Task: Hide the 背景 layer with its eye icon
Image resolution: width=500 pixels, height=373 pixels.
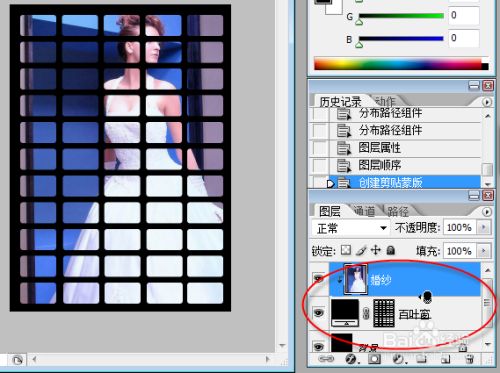Action: 319,347
